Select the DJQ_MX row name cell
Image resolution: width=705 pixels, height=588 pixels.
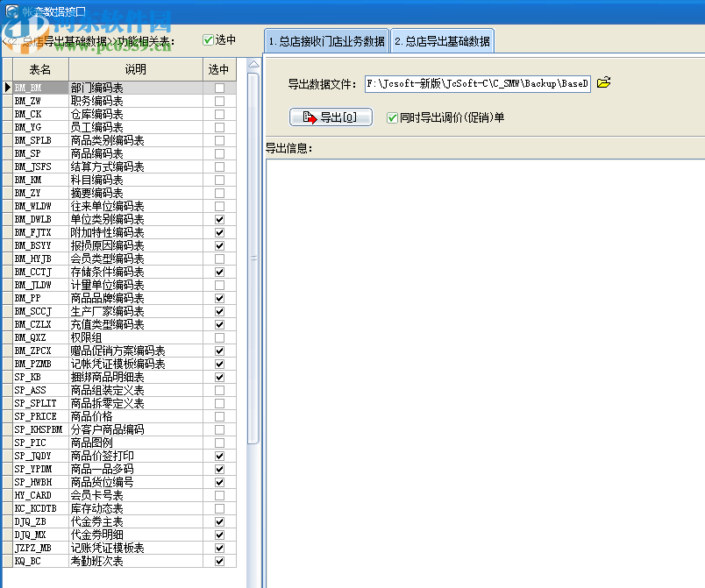(x=40, y=535)
